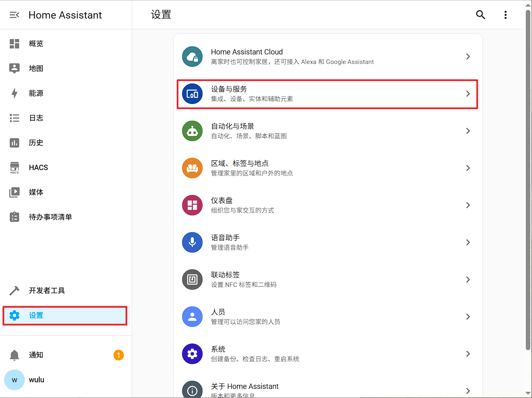Viewport: 532px width, 398px height.
Task: Expand Home Assistant Cloud row chevron
Action: click(468, 57)
